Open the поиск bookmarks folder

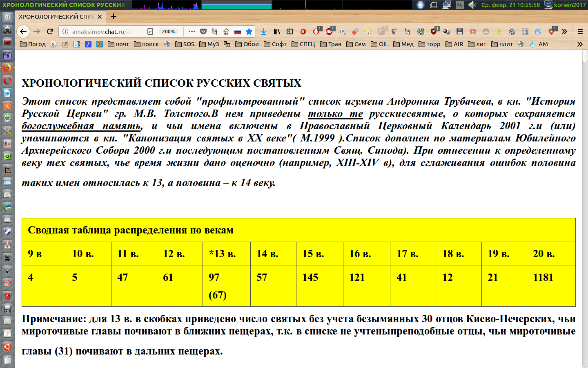(146, 44)
